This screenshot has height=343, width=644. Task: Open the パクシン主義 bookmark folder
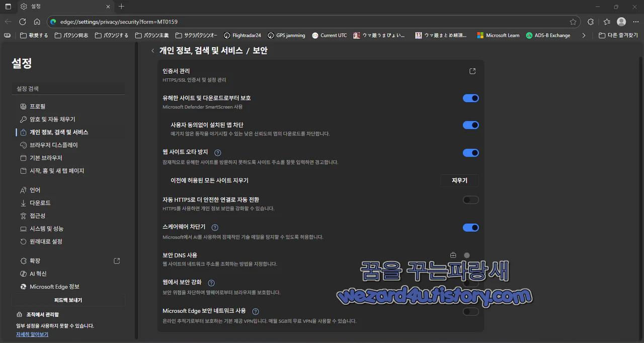tap(152, 35)
